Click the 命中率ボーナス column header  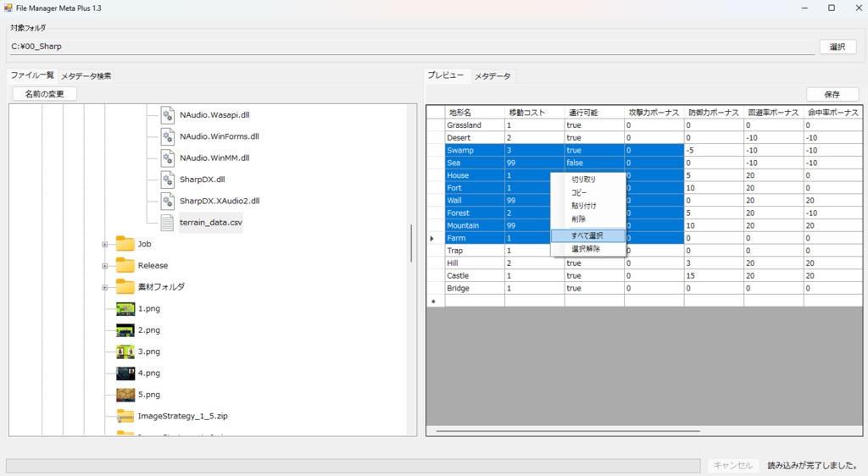tap(832, 113)
